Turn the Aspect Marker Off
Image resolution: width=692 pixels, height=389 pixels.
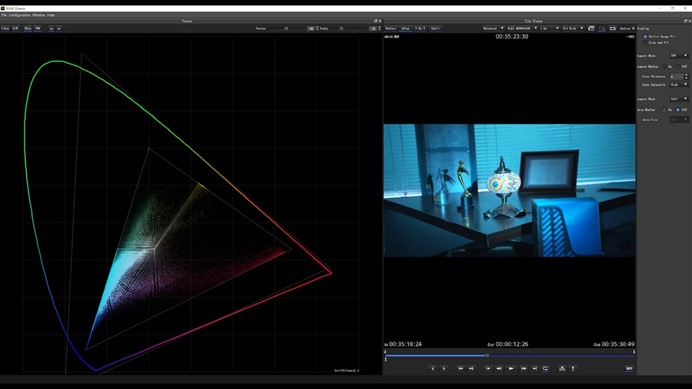pyautogui.click(x=678, y=67)
